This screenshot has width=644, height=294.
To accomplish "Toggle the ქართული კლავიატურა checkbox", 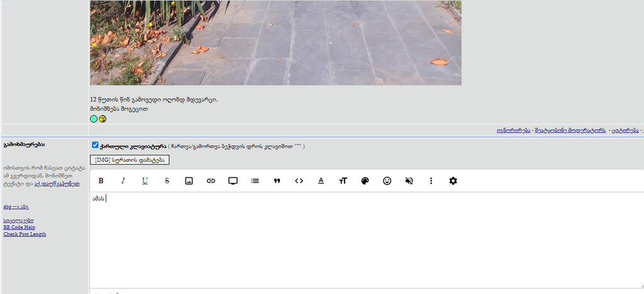I will [96, 145].
